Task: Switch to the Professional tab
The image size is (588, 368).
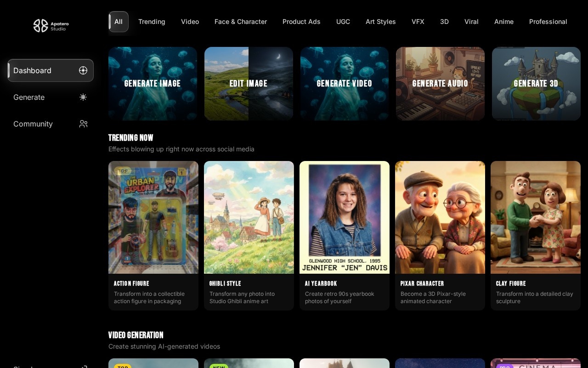Action: [x=548, y=22]
